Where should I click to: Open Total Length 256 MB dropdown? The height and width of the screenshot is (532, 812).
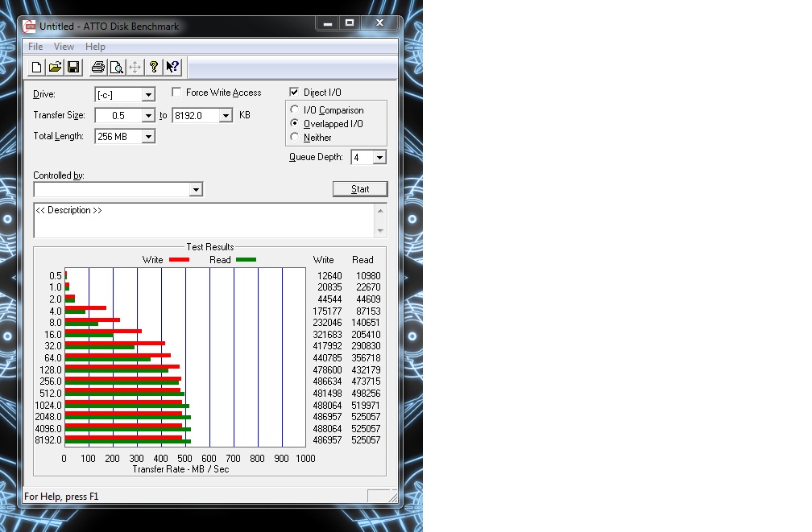tap(148, 137)
